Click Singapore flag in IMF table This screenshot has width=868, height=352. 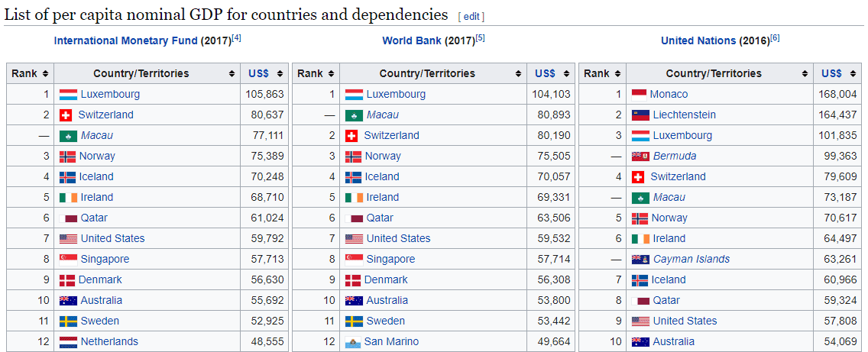tap(68, 260)
